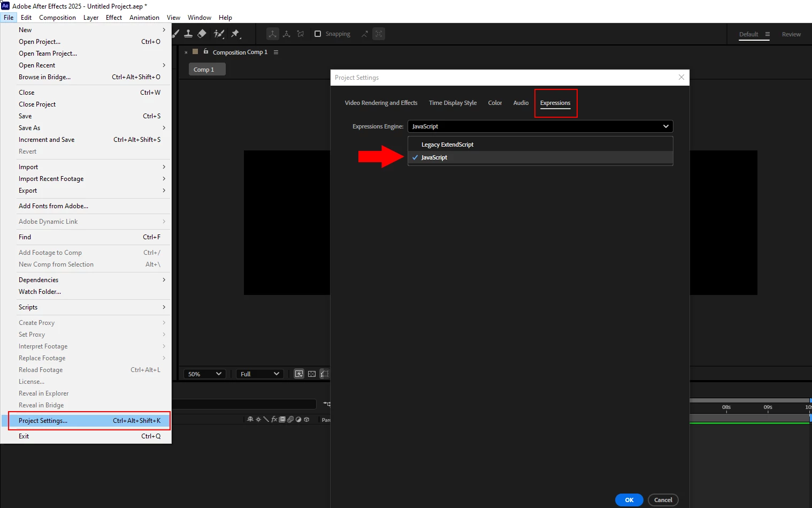Open the Animation menu in menu bar
The width and height of the screenshot is (812, 508).
144,18
